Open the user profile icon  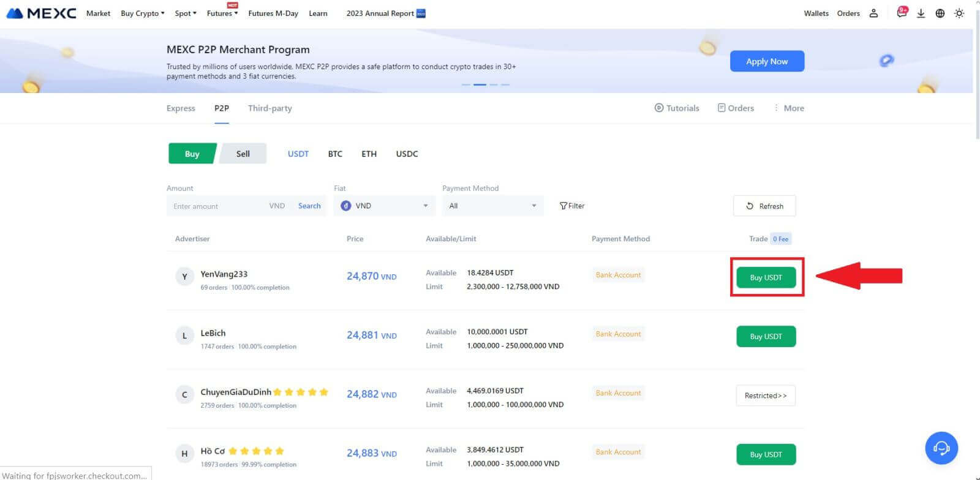[873, 13]
